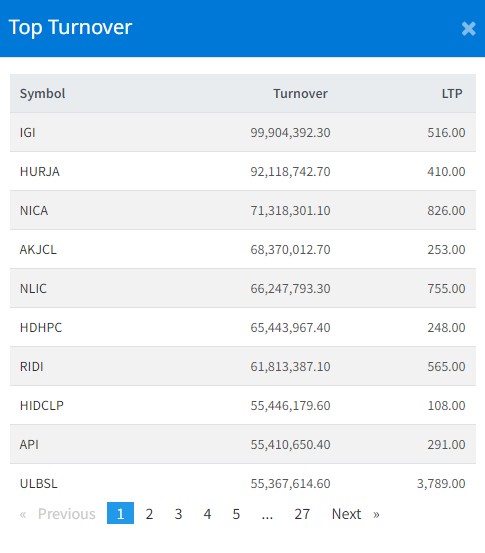
Task: Sort by the Turnover column header
Action: point(300,93)
